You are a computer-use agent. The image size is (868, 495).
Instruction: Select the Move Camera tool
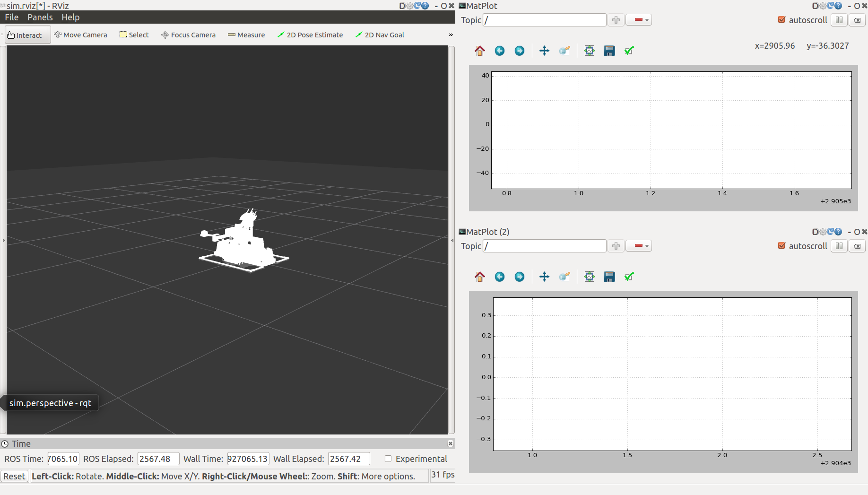pos(80,35)
